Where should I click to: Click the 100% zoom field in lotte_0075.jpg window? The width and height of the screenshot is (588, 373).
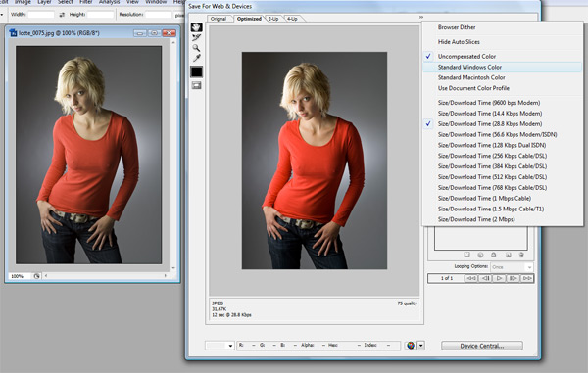[20, 276]
